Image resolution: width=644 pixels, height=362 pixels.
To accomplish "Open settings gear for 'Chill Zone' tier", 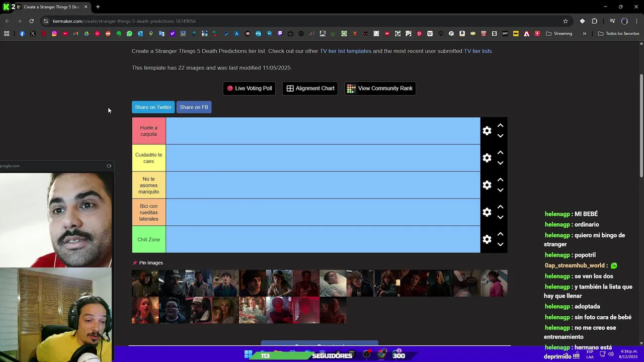I will (487, 239).
